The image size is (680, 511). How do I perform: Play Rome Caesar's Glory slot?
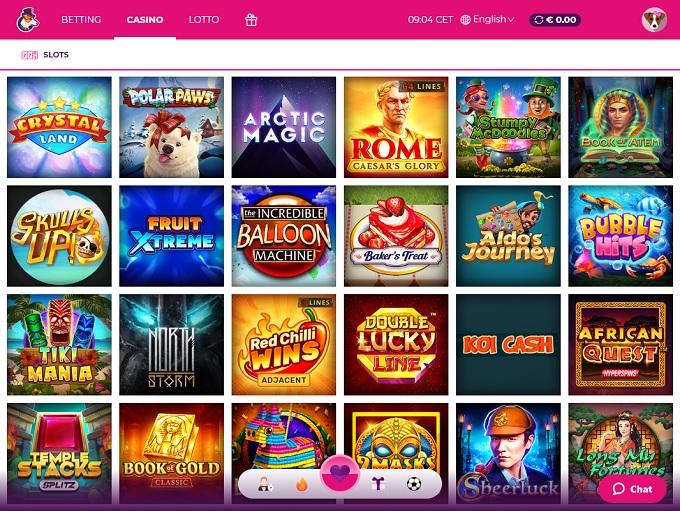point(396,127)
